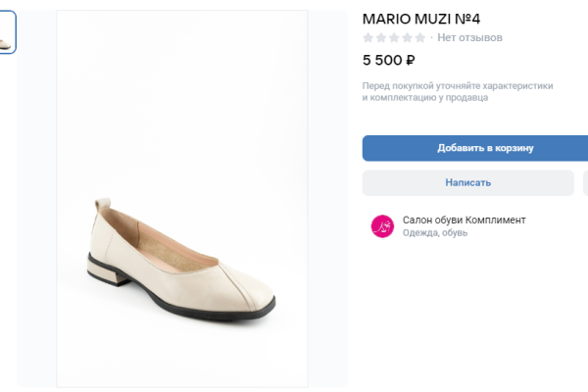Click the first rating star
The height and width of the screenshot is (392, 588).
tap(368, 38)
